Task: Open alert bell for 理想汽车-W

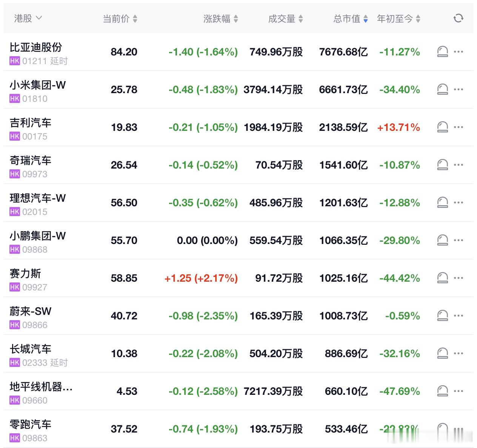Action: [x=442, y=203]
